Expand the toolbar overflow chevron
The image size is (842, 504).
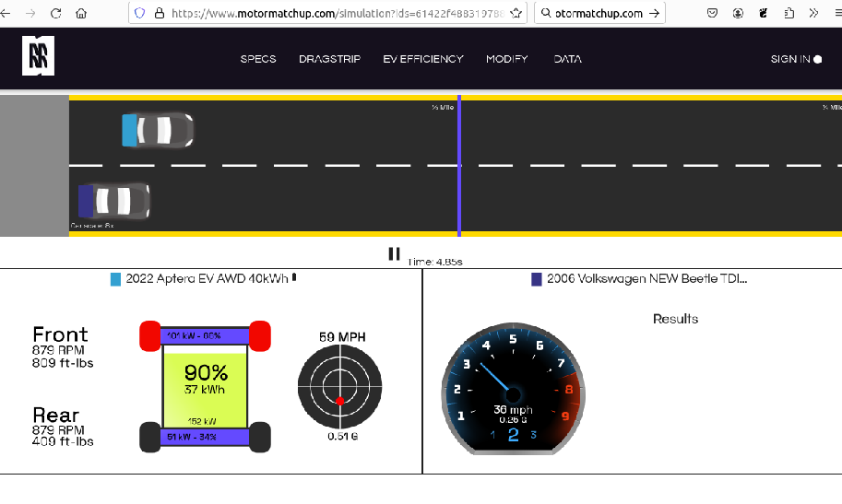[813, 14]
